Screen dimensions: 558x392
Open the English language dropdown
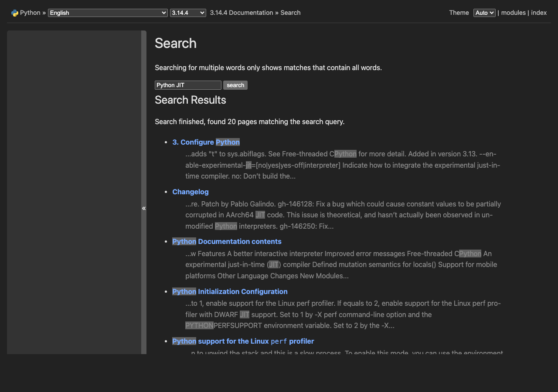point(107,13)
